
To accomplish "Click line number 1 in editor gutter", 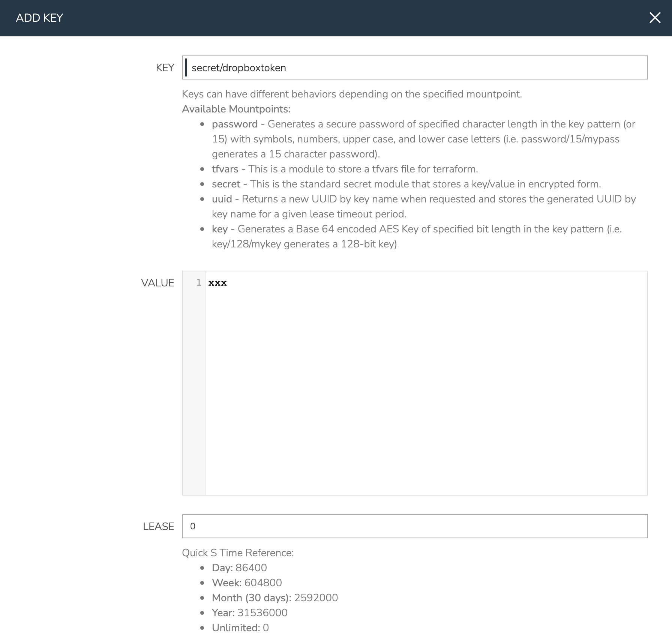I will point(199,283).
